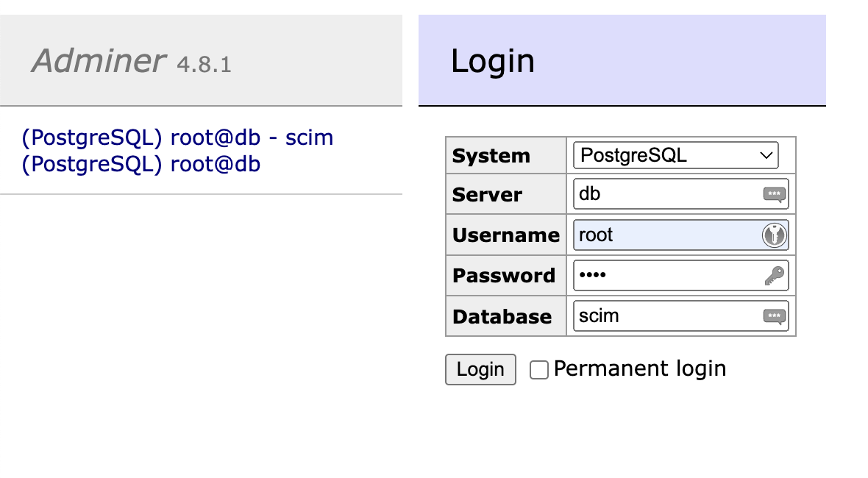Open saved login (PostgreSQL) root@db - scim
Screen dimensions: 868x478
point(178,138)
